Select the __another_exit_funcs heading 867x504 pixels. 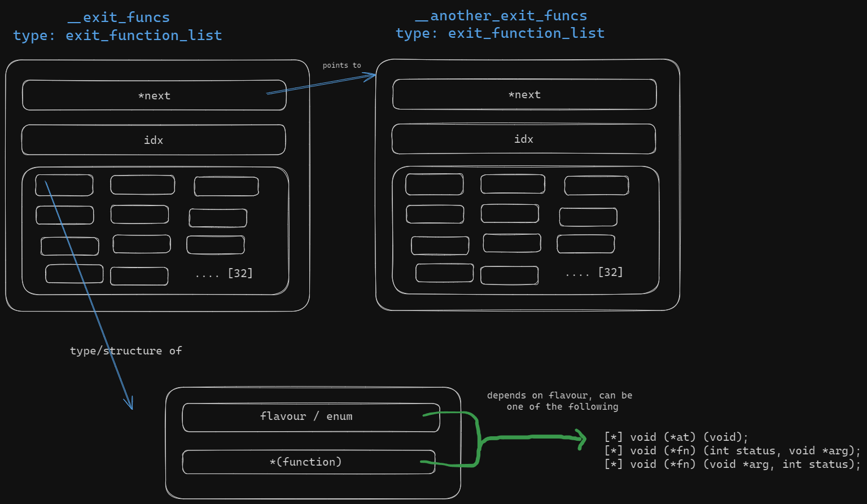pos(500,16)
